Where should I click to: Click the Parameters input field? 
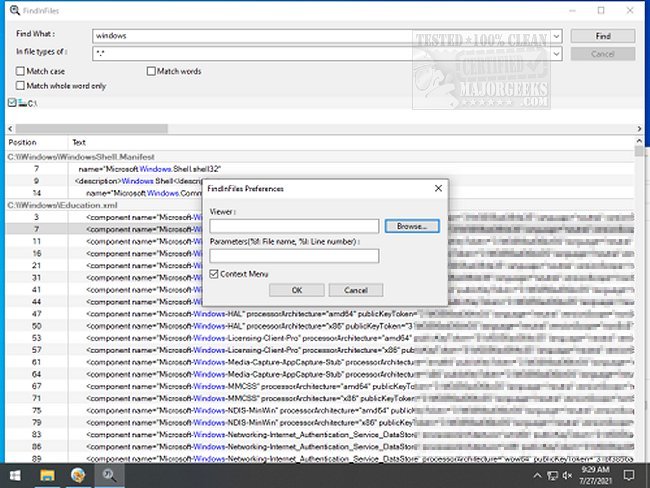294,256
